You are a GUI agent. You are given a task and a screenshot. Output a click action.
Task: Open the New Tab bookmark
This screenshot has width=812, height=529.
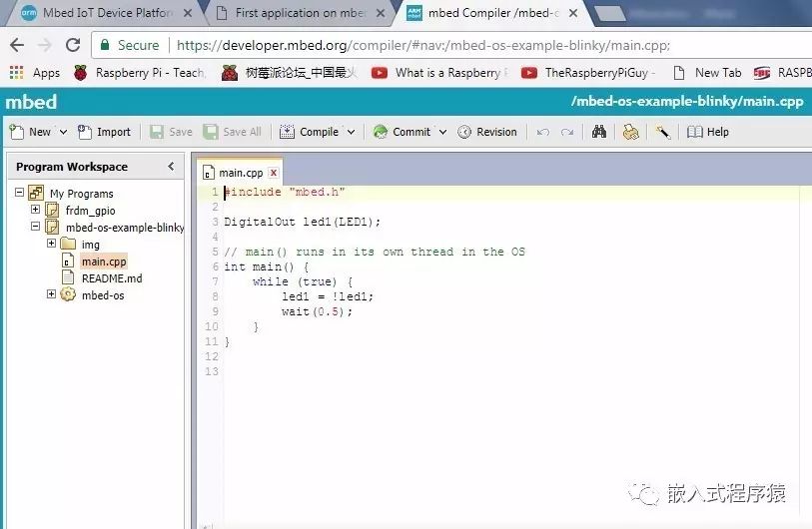pyautogui.click(x=707, y=73)
